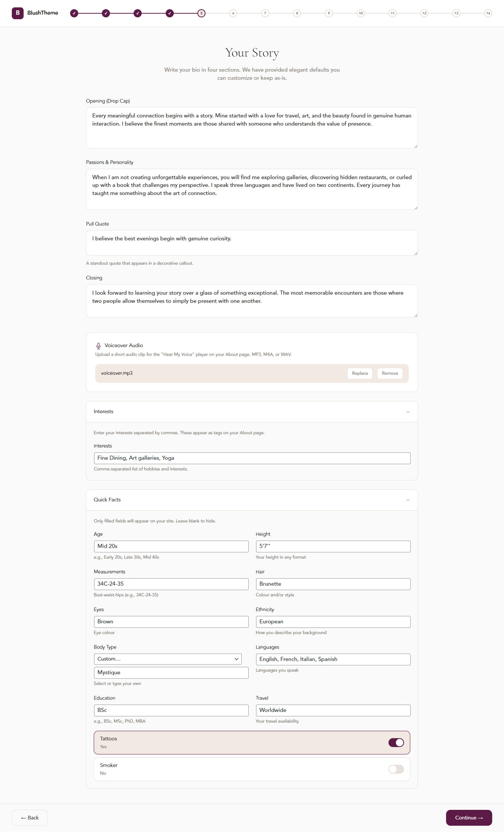Enable the Smoker toggle

396,769
